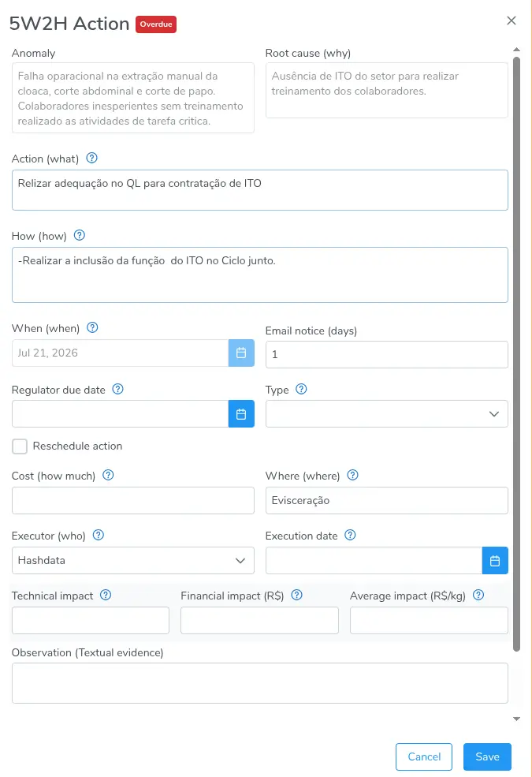Open help for Financial impact (R$)
Viewport: 532px width, 777px height.
296,595
